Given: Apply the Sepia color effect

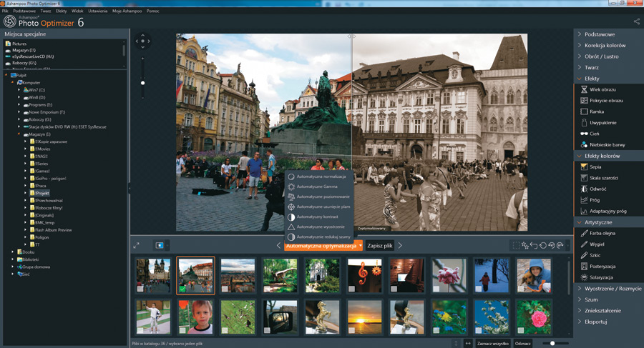Looking at the screenshot, I should coord(595,166).
